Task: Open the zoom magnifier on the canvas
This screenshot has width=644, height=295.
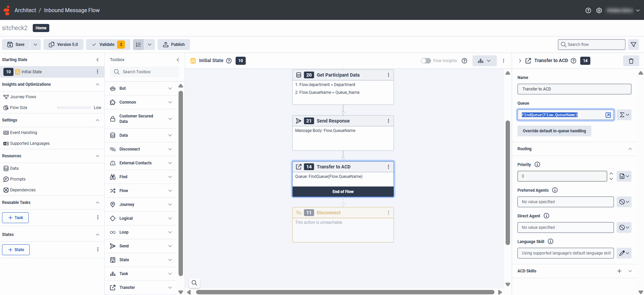Action: (x=194, y=283)
